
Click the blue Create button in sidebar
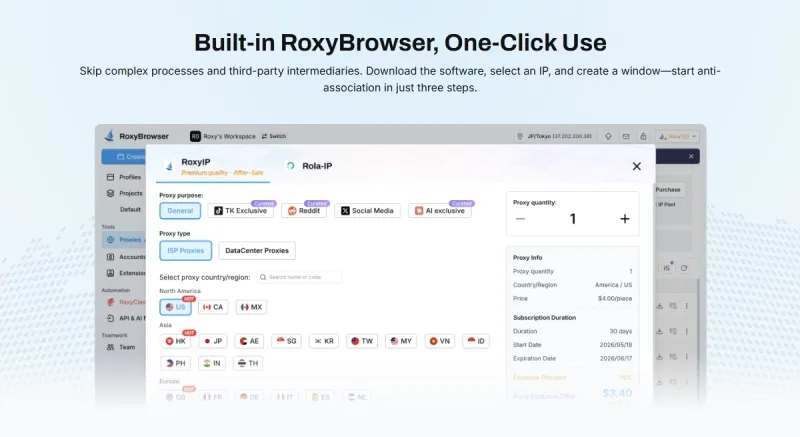coord(124,157)
